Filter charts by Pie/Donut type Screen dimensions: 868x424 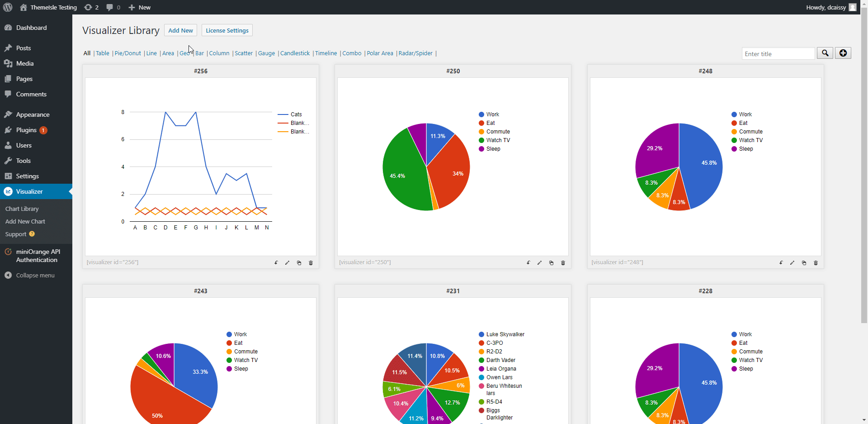point(127,53)
